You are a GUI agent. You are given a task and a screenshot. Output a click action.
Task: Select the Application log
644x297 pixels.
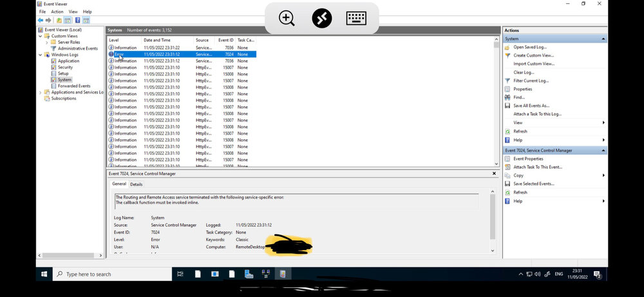(69, 61)
